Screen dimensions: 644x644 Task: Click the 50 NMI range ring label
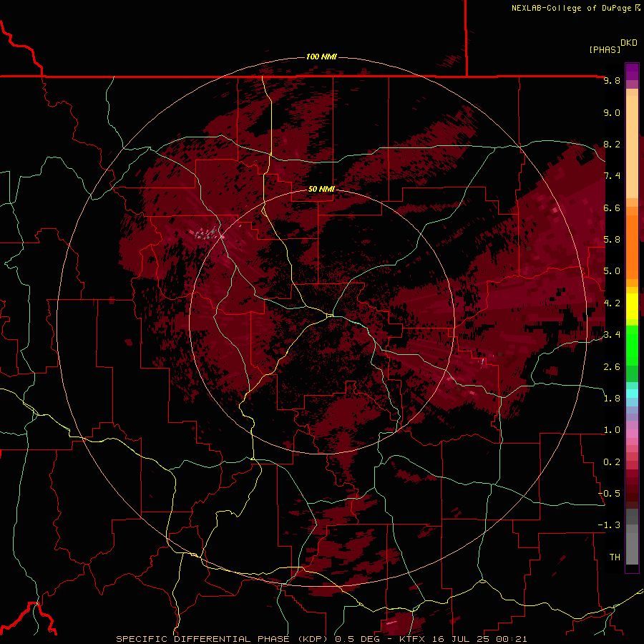321,189
